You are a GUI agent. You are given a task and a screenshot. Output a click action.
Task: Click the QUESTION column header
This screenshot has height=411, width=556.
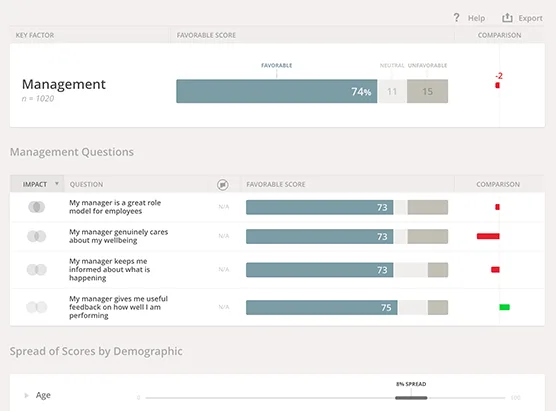(x=86, y=184)
